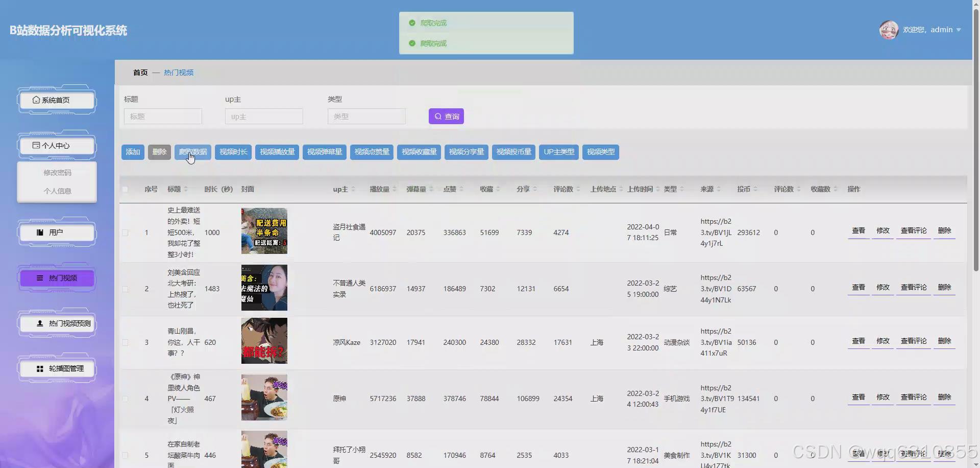Viewport: 980px width, 468px height.
Task: Click 删除 in the 原神 row
Action: pyautogui.click(x=944, y=397)
